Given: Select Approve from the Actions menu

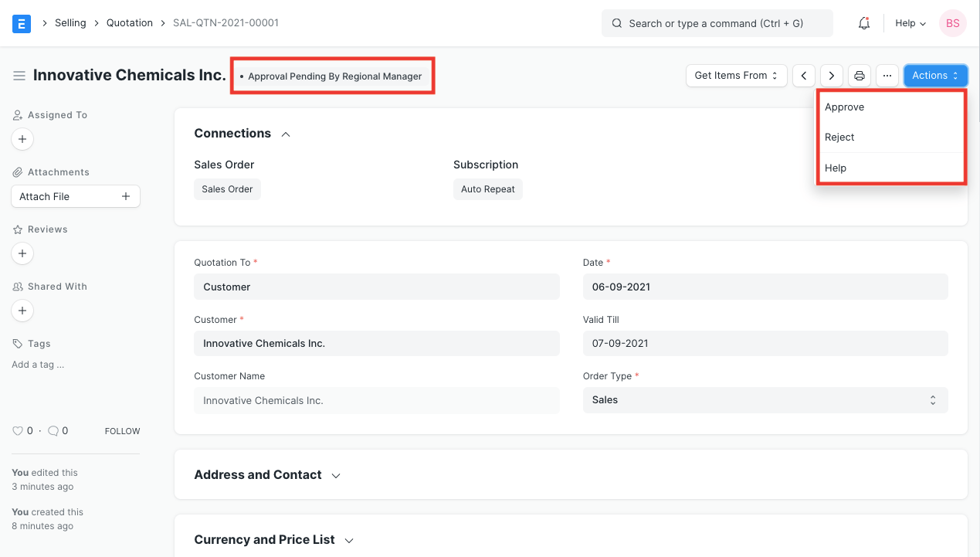Looking at the screenshot, I should pyautogui.click(x=844, y=107).
